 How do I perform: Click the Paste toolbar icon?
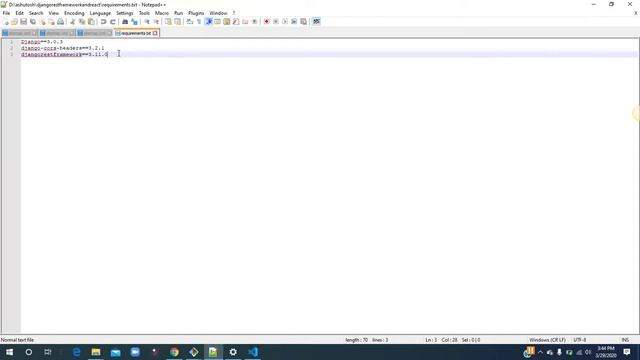[x=91, y=22]
